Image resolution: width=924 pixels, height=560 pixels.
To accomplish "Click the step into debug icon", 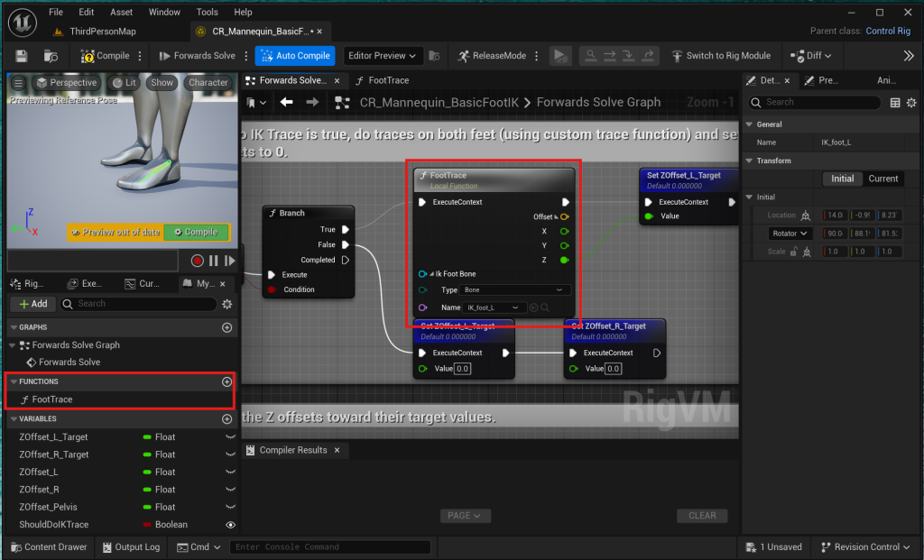I will pos(628,56).
